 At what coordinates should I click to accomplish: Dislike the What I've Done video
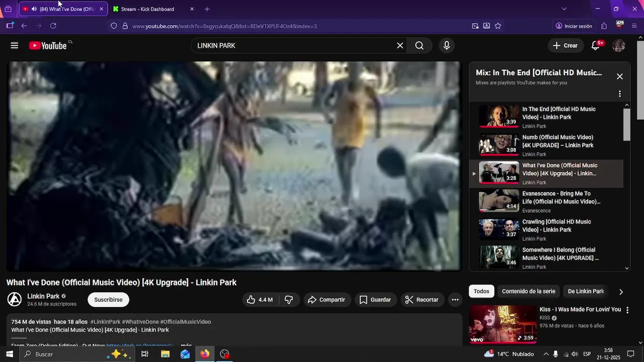pos(289,300)
